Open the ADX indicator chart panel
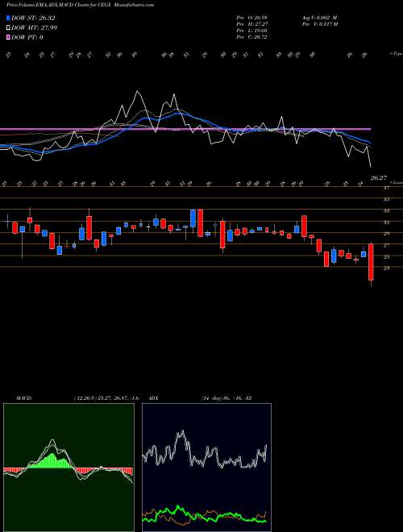403x532 pixels. point(206,468)
